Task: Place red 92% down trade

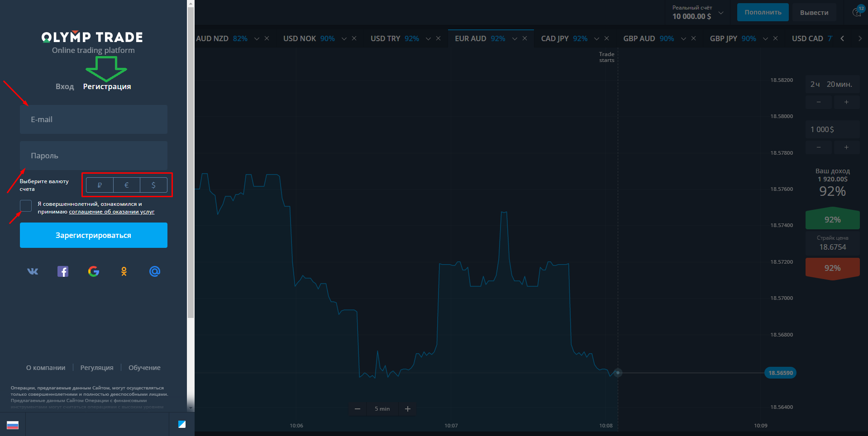Action: pos(833,268)
